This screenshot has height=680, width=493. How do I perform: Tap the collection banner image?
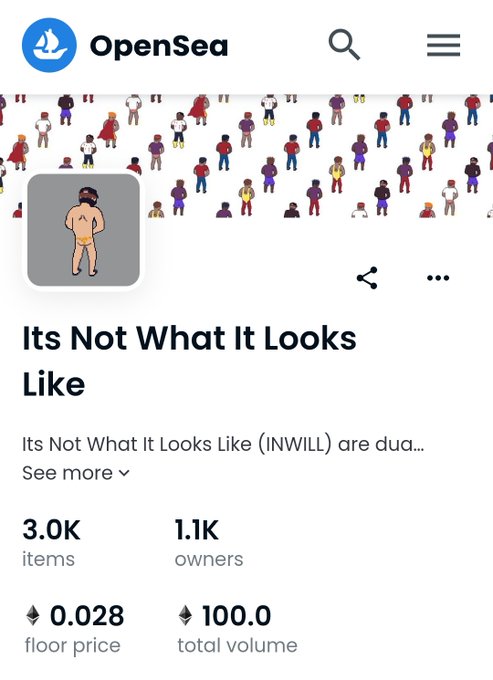pos(246,155)
